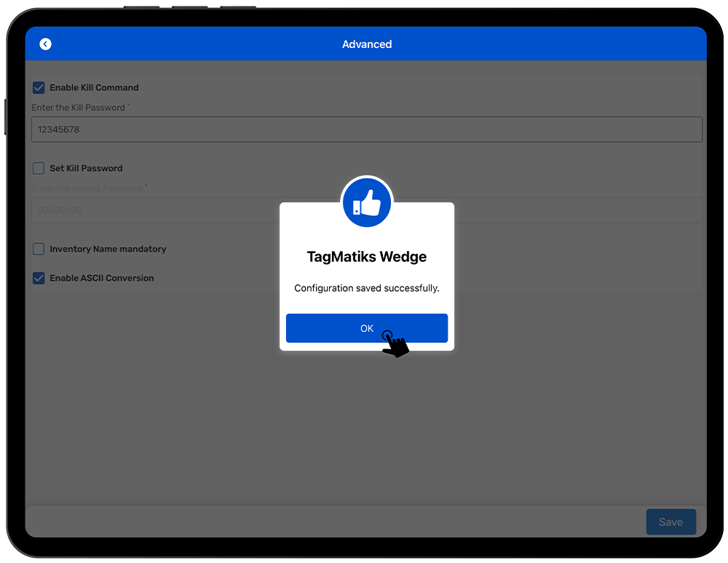Enable the Inventory Name mandatory checkbox
Screen dimensions: 728x563
(x=39, y=249)
